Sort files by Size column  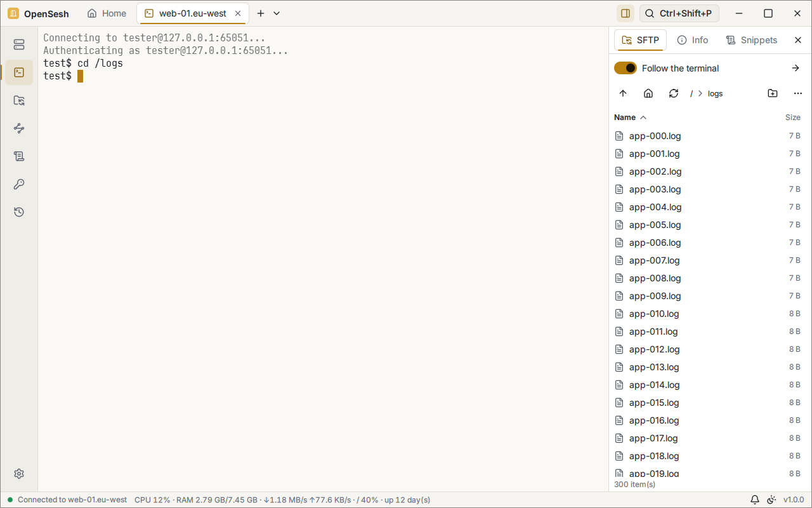pyautogui.click(x=793, y=117)
